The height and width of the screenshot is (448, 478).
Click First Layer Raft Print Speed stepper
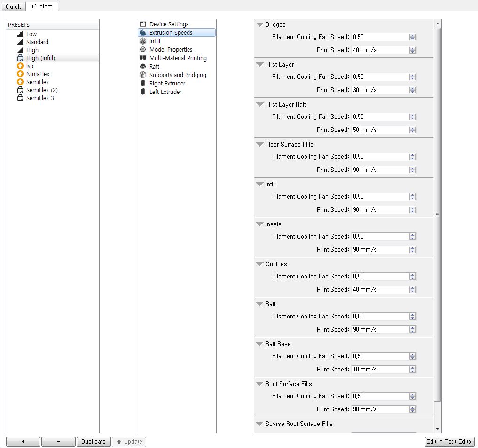point(413,130)
